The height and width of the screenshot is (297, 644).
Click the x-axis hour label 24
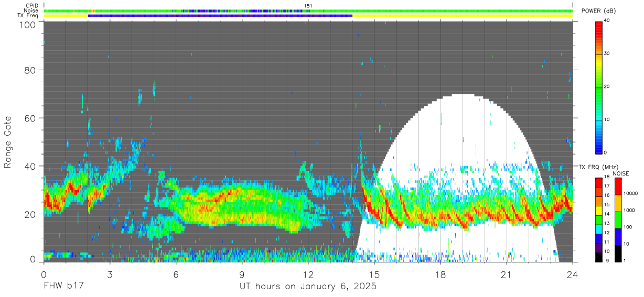click(572, 274)
